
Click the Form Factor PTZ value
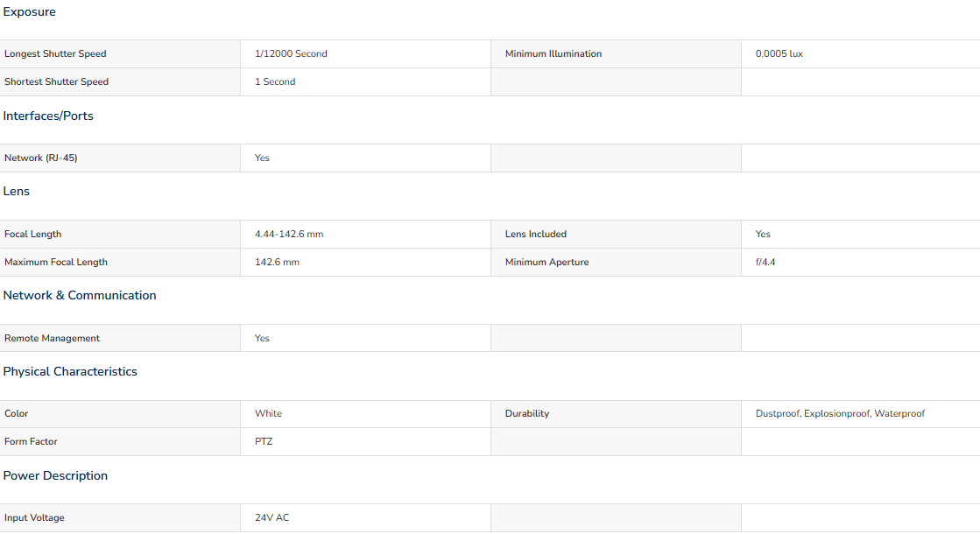(264, 441)
